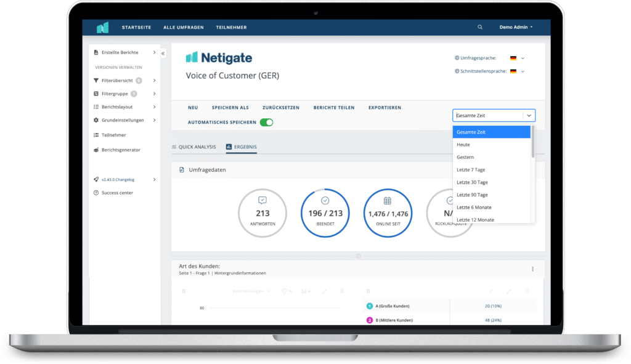Click the Teilnehmer list icon in sidebar
This screenshot has width=631, height=364.
tap(96, 135)
